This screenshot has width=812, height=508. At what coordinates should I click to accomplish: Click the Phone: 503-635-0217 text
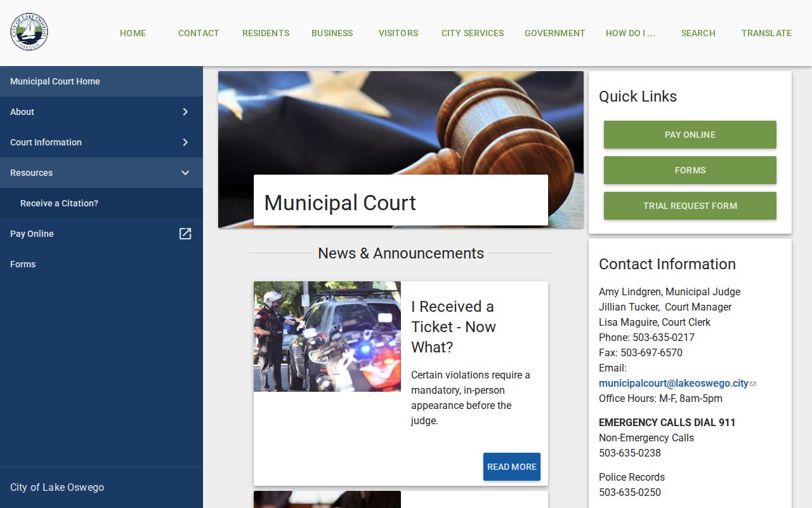pos(646,337)
